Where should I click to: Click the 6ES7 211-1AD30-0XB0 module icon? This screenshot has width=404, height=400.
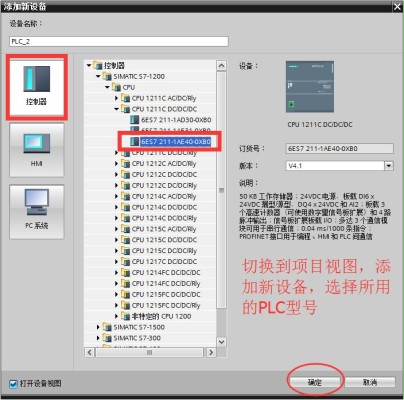coord(135,120)
